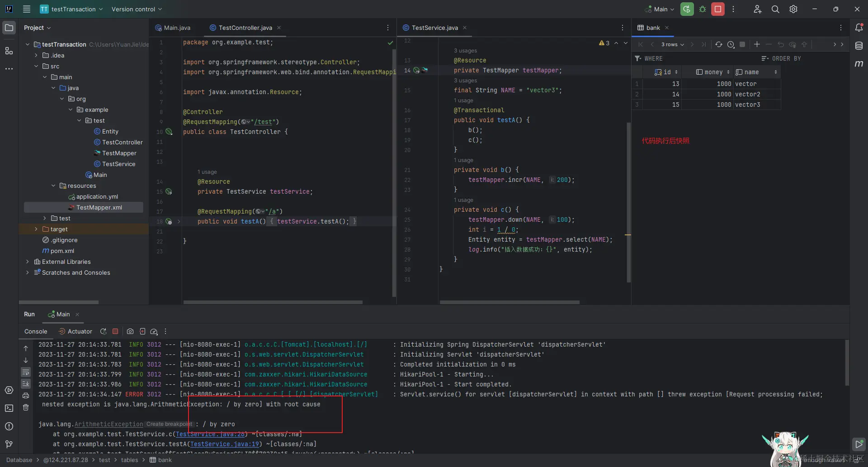Open the 3 rows page size dropdown

(x=673, y=44)
